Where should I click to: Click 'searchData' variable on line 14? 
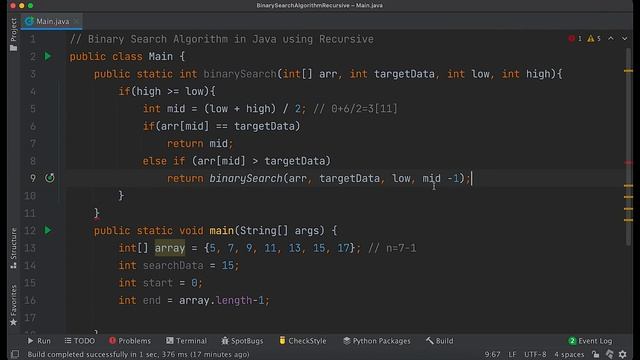click(x=173, y=265)
